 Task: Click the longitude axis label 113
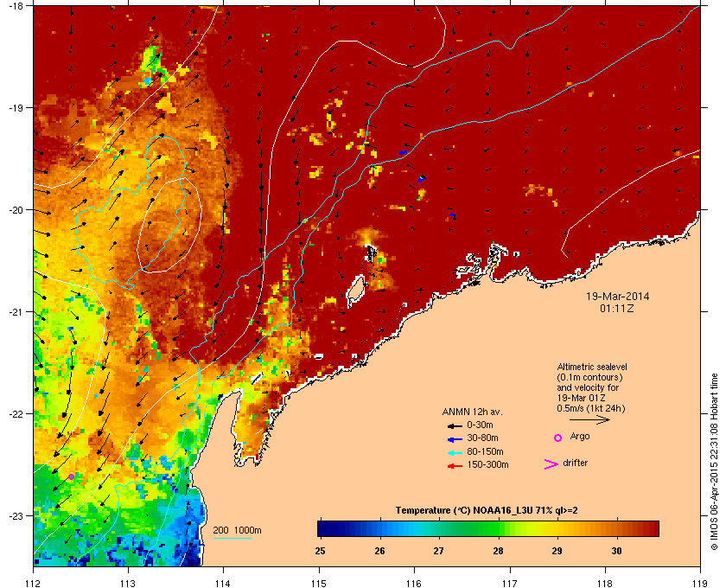click(128, 584)
